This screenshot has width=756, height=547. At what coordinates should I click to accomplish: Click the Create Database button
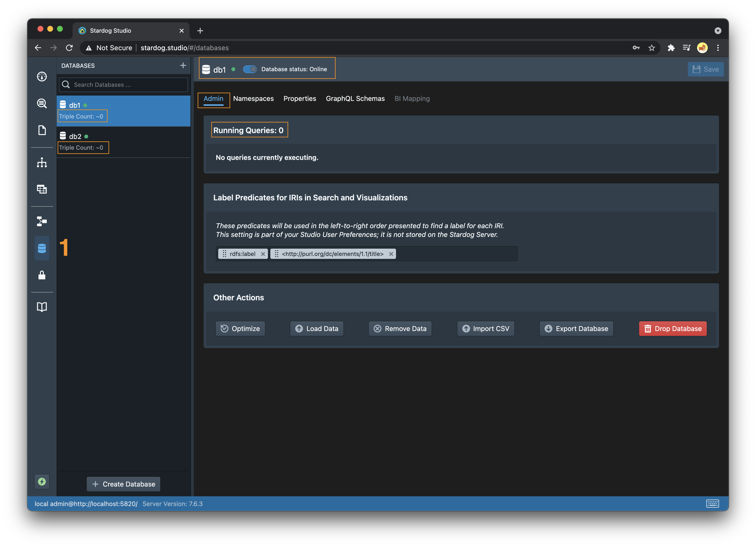click(x=123, y=484)
